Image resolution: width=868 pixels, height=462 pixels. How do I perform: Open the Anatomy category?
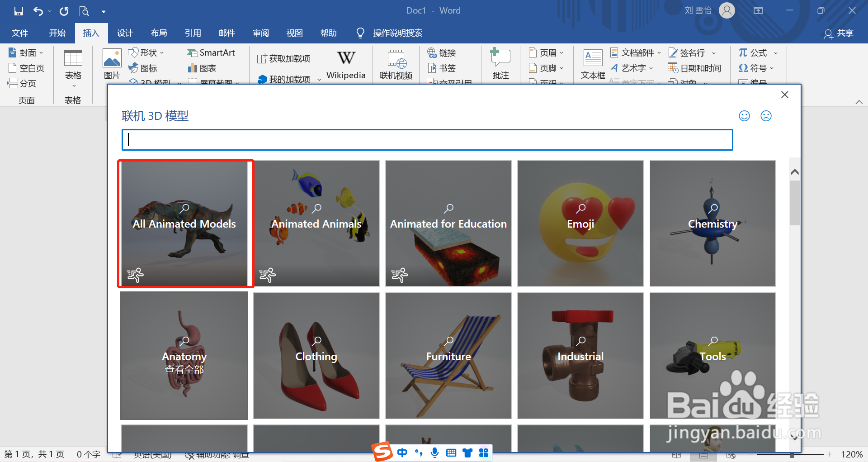tap(184, 356)
